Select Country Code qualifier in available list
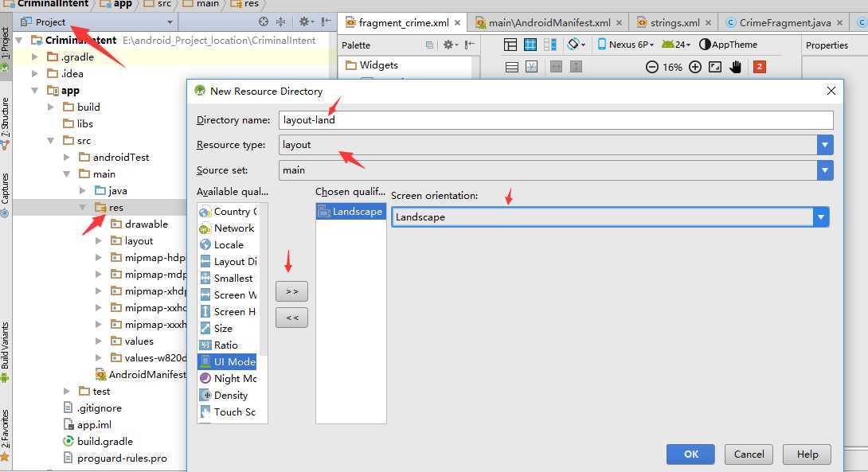The width and height of the screenshot is (868, 472). click(229, 212)
